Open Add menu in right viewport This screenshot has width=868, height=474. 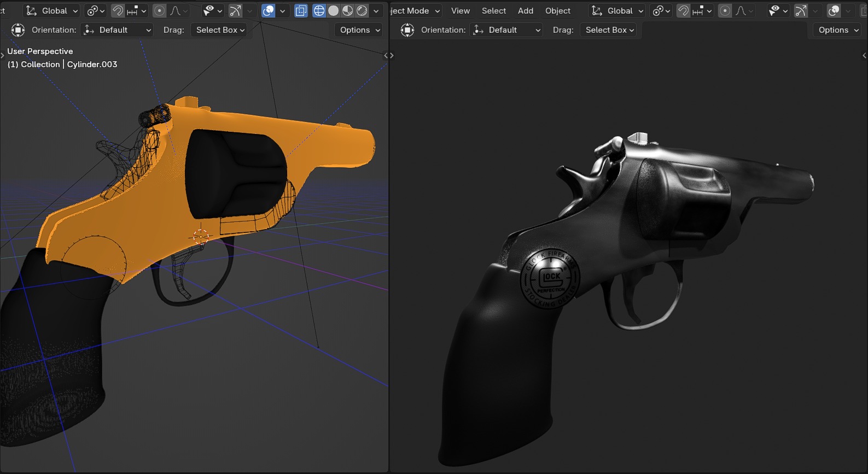tap(526, 11)
